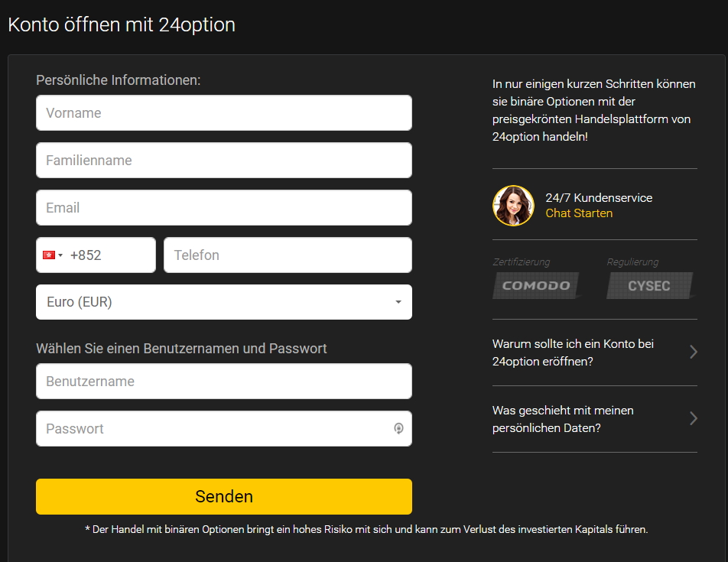Select the Benutzername input field
Screen dimensions: 728x562
tap(224, 381)
